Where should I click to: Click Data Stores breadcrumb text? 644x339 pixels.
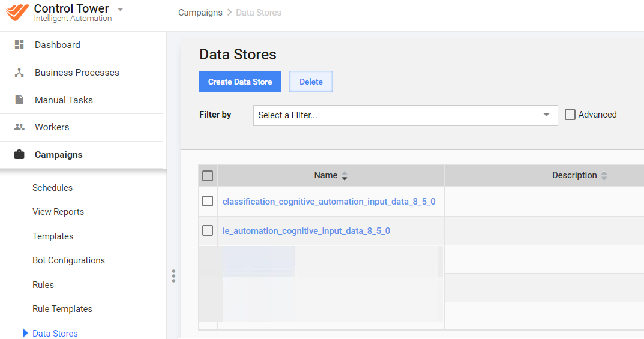click(x=259, y=13)
